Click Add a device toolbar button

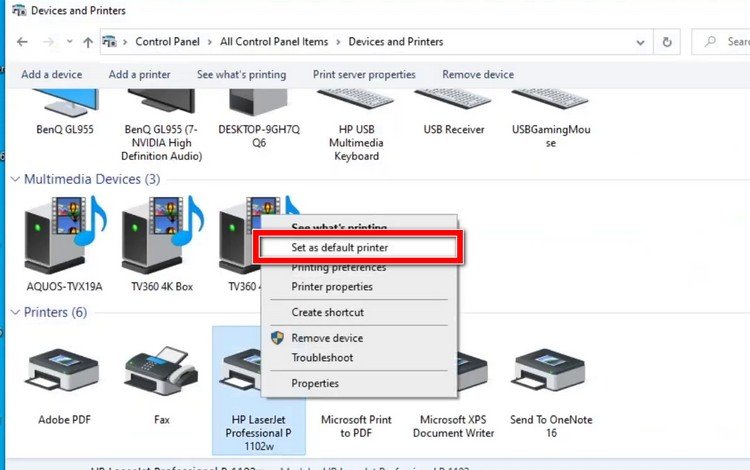tap(52, 75)
